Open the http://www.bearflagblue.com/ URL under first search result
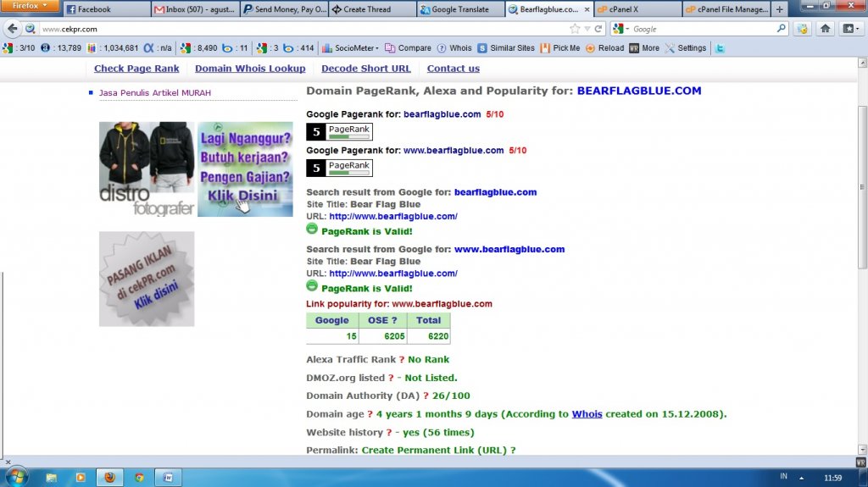The width and height of the screenshot is (868, 487). point(393,216)
